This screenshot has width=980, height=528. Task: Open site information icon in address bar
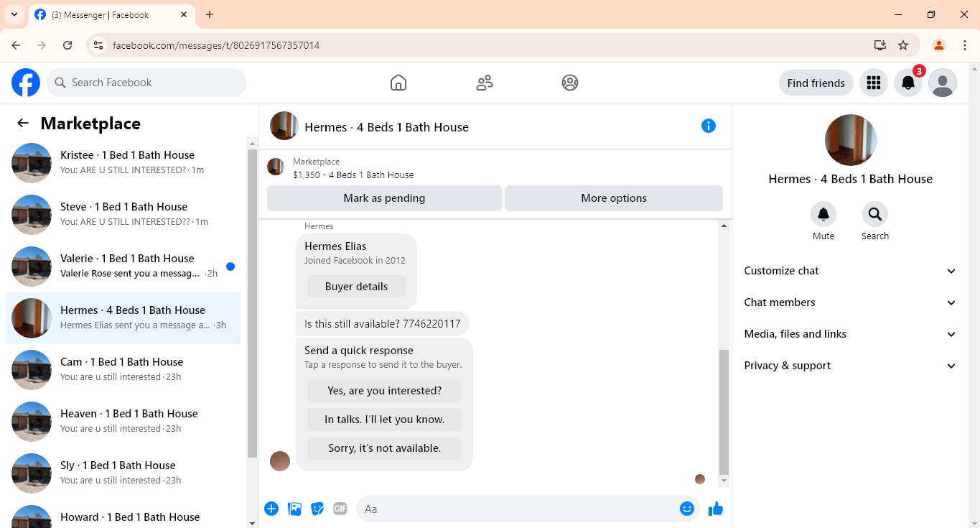click(99, 45)
